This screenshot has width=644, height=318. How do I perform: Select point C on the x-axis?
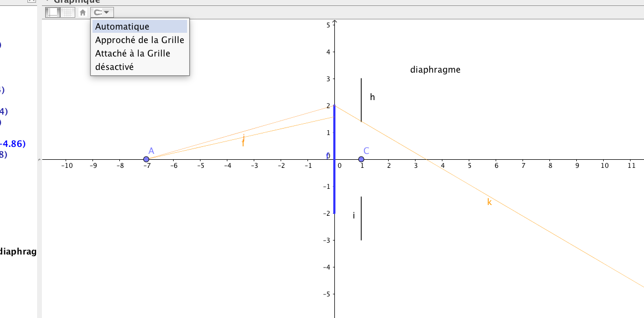click(x=361, y=159)
